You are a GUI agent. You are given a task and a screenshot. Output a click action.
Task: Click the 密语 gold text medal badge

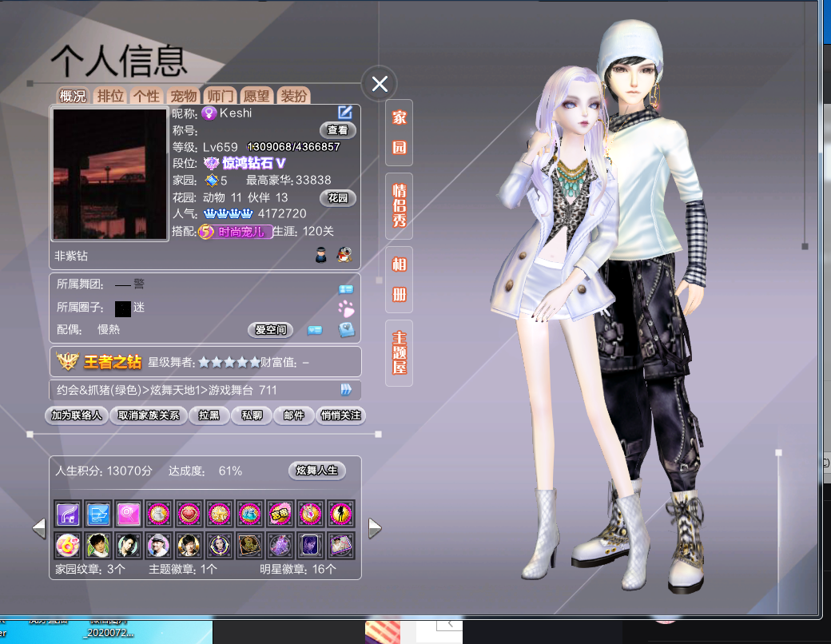tap(280, 514)
